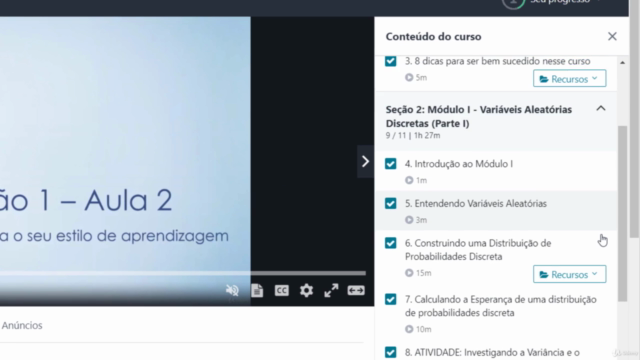This screenshot has height=360, width=640.
Task: Open lecture 8. ATIVIDADE: Investigando a Variância
Action: (x=492, y=352)
